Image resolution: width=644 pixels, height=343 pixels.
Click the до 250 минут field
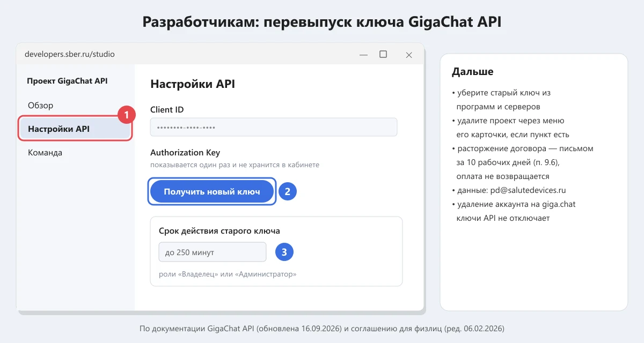[x=213, y=252]
